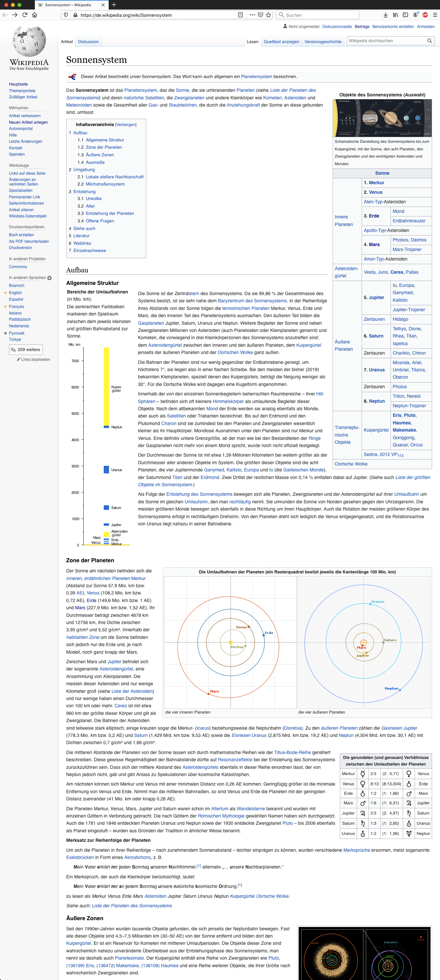Viewport: 440px width, 980px height.
Task: Open the Kuiper belt illustration thumbnail
Action: click(365, 953)
